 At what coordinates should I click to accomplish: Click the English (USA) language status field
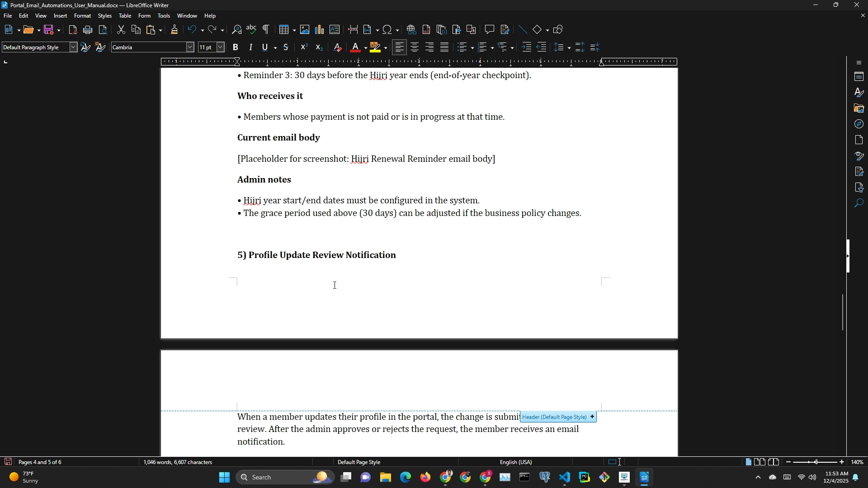point(516,462)
